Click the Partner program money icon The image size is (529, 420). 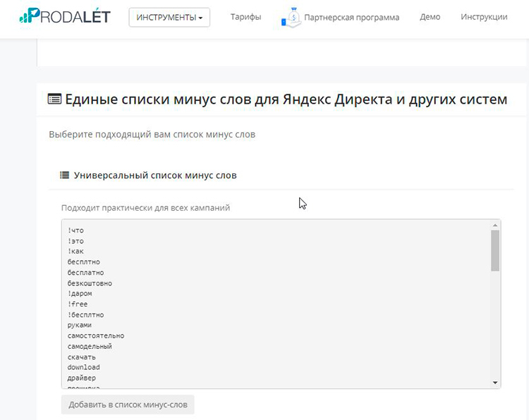point(290,17)
